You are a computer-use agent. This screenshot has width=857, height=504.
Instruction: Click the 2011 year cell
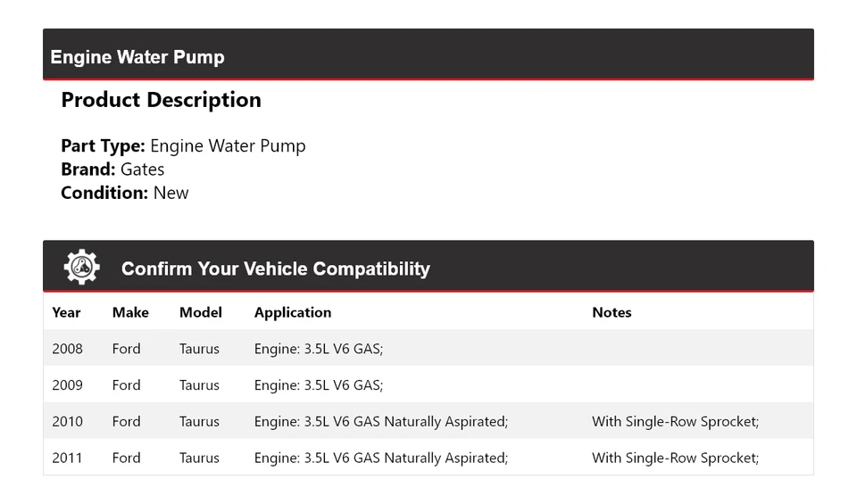click(x=67, y=459)
